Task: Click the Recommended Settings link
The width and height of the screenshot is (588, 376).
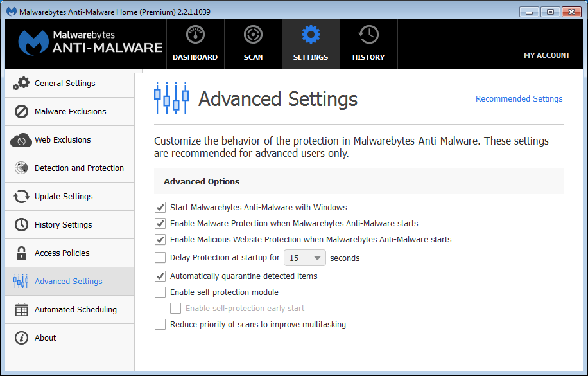Action: [x=519, y=99]
